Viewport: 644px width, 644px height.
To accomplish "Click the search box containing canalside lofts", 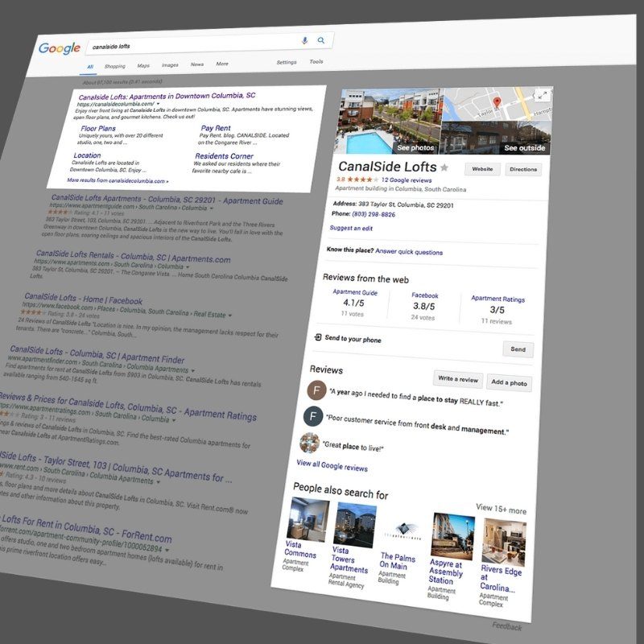I will point(209,43).
